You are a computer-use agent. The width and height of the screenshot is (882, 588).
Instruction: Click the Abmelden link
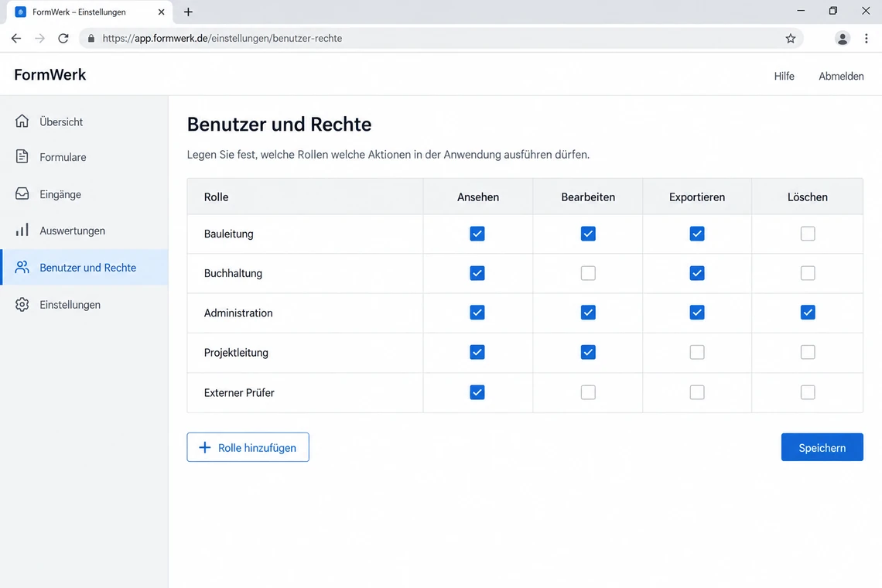click(841, 76)
